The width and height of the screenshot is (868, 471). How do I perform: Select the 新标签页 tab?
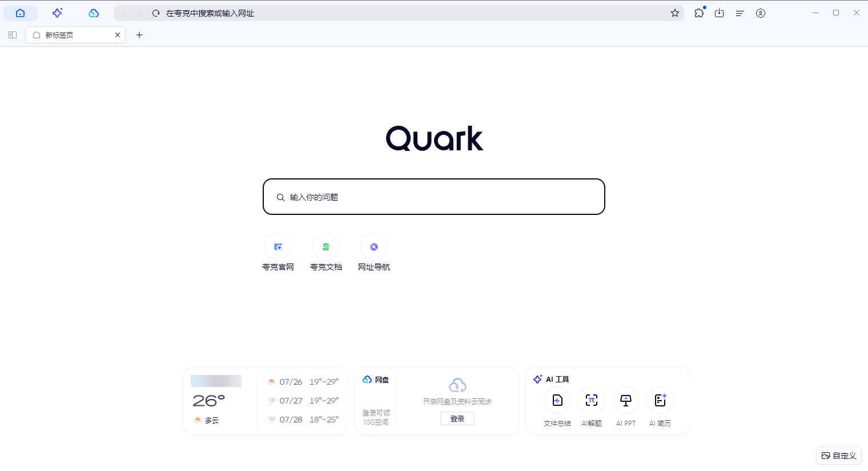[x=75, y=35]
